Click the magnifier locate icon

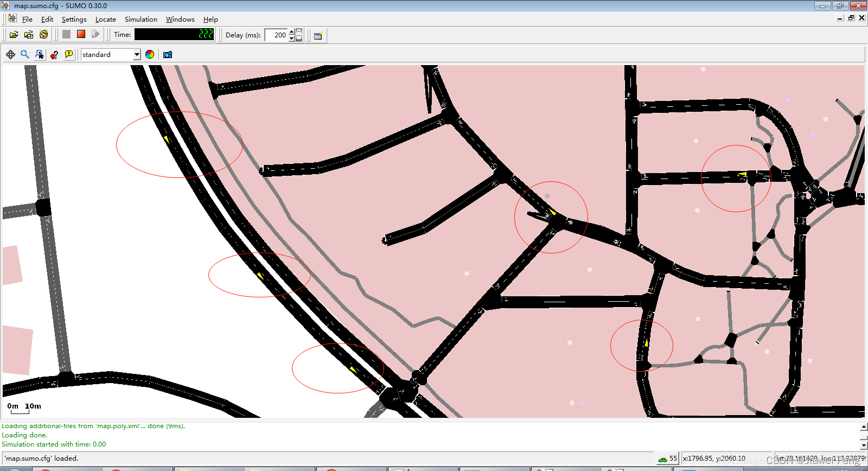(25, 54)
